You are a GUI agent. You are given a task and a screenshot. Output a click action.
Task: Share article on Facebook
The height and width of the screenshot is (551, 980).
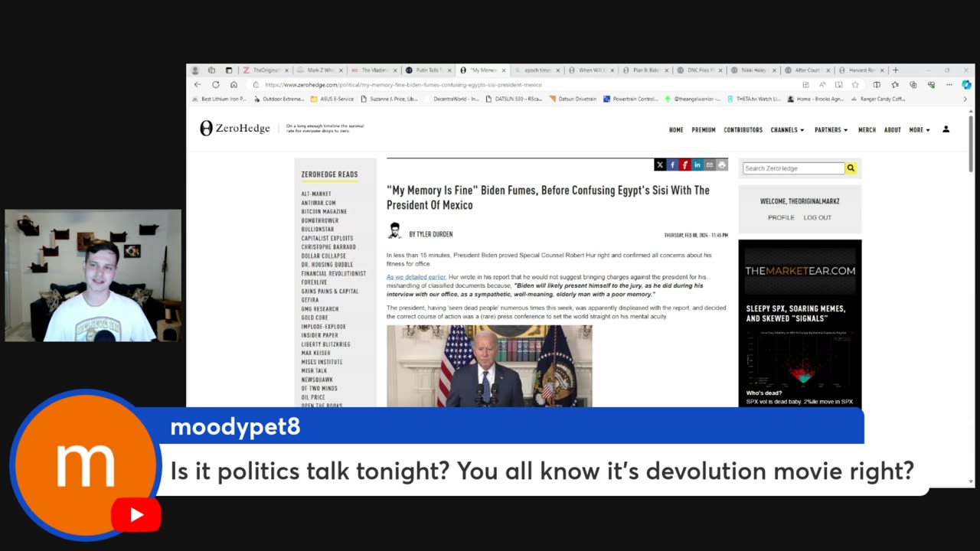pos(672,165)
